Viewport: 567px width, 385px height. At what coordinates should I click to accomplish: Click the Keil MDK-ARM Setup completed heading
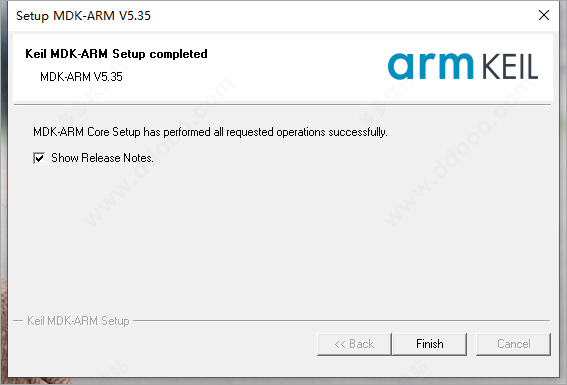(x=116, y=54)
